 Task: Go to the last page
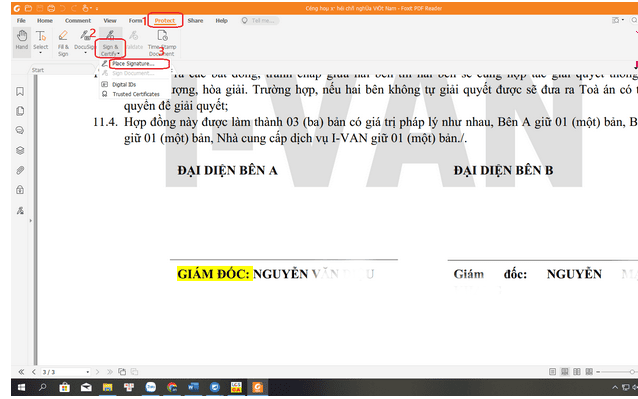109,372
